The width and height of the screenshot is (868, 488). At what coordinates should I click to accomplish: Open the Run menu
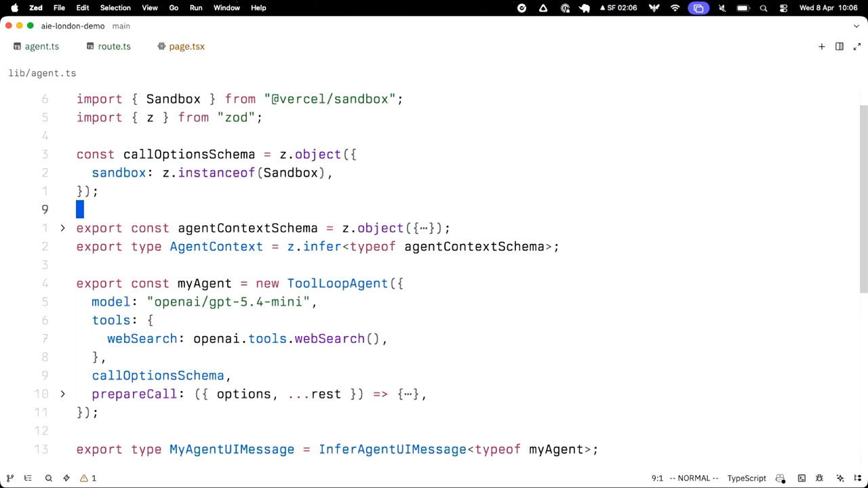196,7
